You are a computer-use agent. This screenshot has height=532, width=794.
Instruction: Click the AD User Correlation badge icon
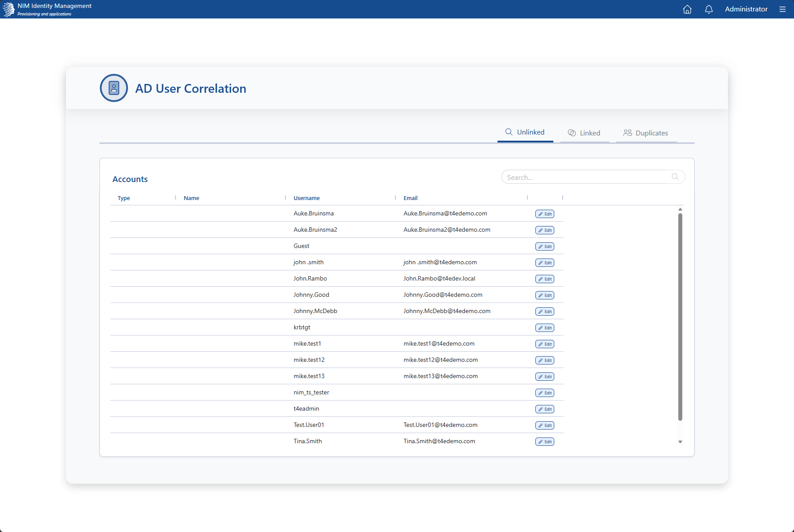(114, 88)
